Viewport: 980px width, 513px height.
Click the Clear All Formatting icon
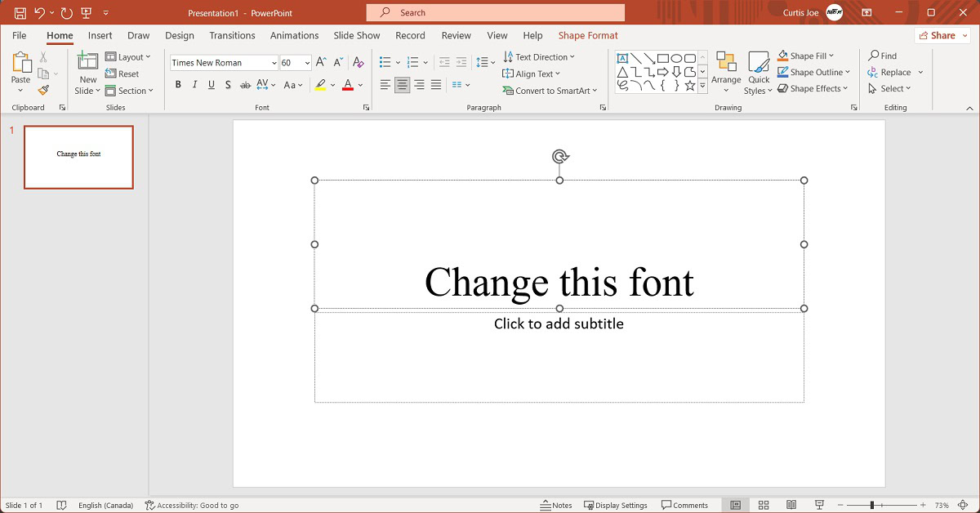pos(358,63)
